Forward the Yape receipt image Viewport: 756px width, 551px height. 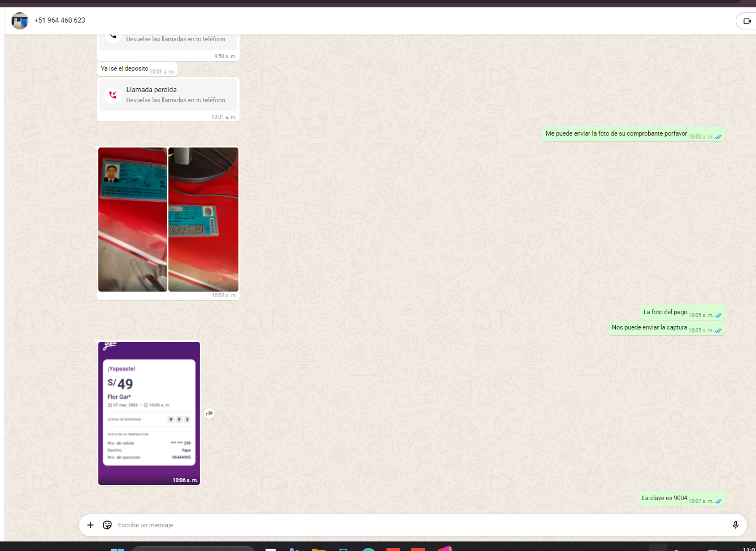(209, 414)
